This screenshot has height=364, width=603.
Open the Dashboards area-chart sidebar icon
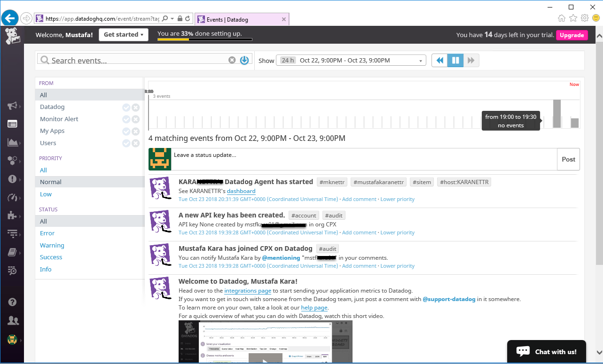click(13, 142)
